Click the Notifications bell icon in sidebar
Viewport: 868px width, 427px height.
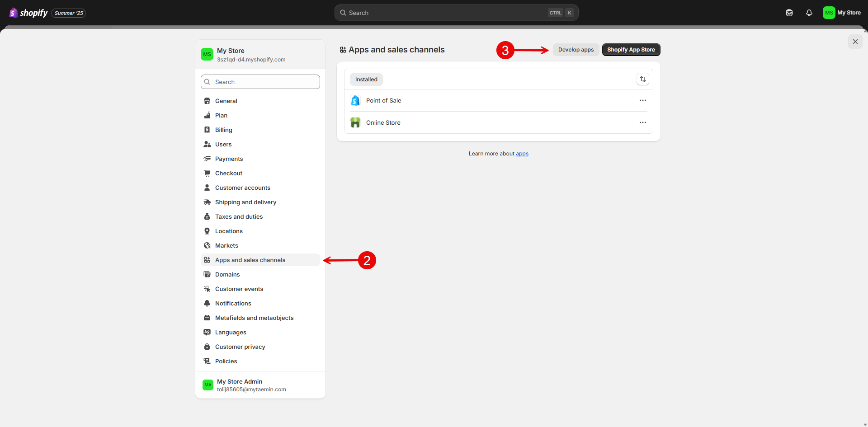pos(207,303)
